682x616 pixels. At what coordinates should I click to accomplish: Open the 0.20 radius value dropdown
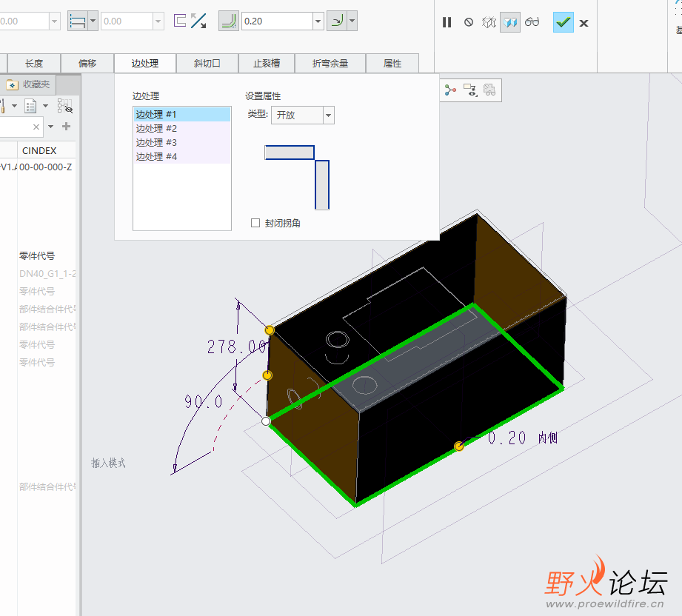[318, 21]
